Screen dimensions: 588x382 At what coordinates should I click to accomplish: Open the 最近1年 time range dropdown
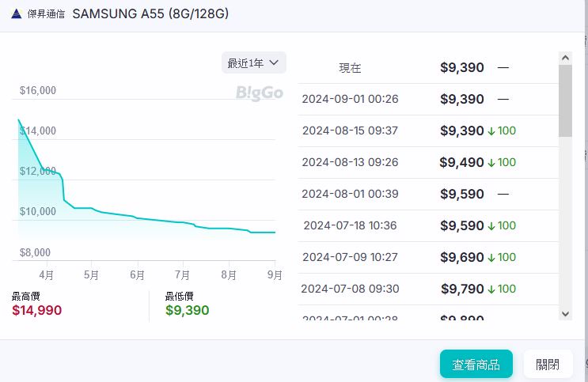(253, 62)
